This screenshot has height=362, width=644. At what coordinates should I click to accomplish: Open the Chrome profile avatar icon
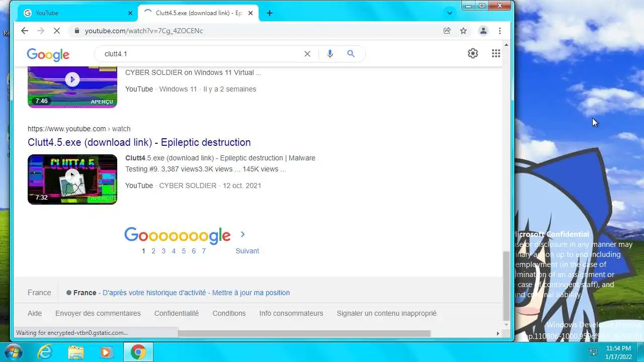pos(483,31)
